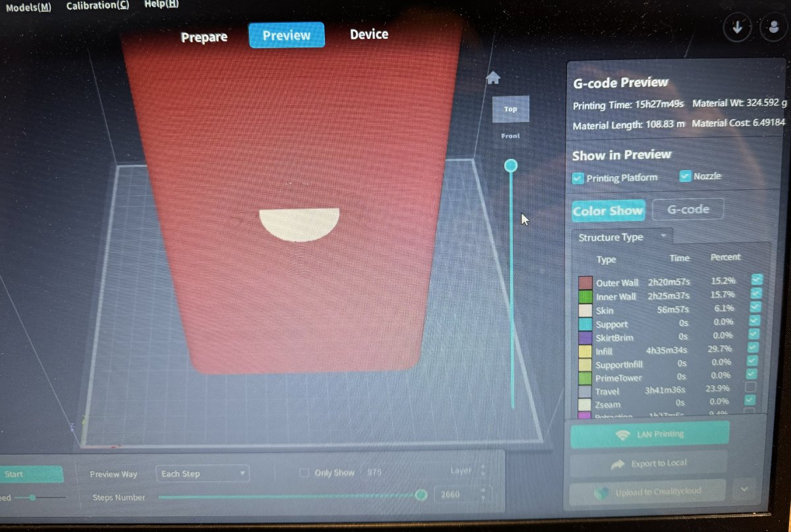Click the white semicircle skin in preview

[x=299, y=224]
